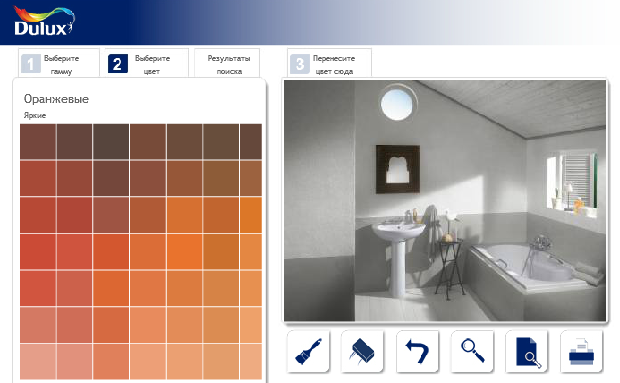Select step 3 'Перенесите цвет сюда' tab
The width and height of the screenshot is (620, 383).
click(329, 63)
